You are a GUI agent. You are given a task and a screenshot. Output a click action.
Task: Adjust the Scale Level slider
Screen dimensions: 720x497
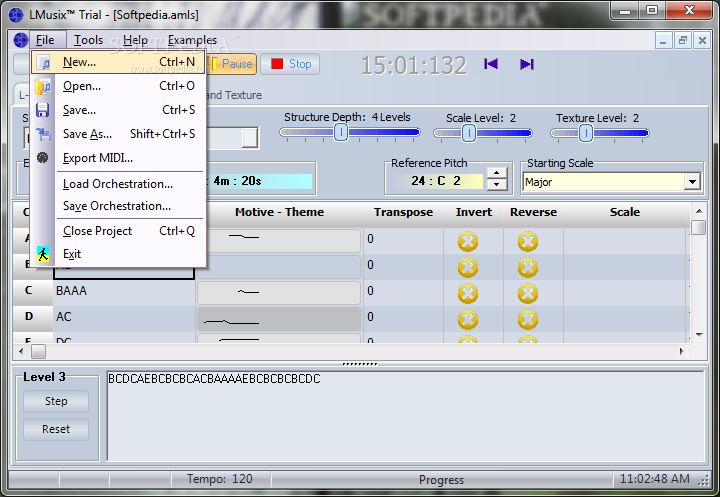pos(468,133)
